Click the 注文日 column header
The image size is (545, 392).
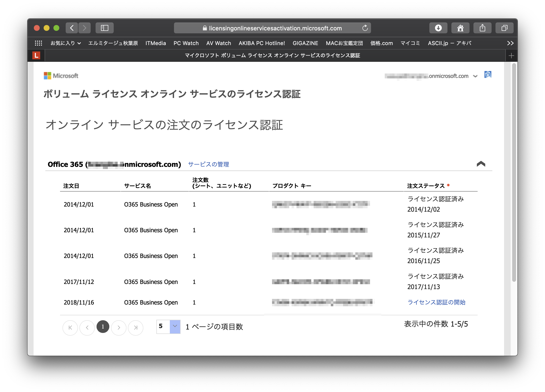(71, 186)
